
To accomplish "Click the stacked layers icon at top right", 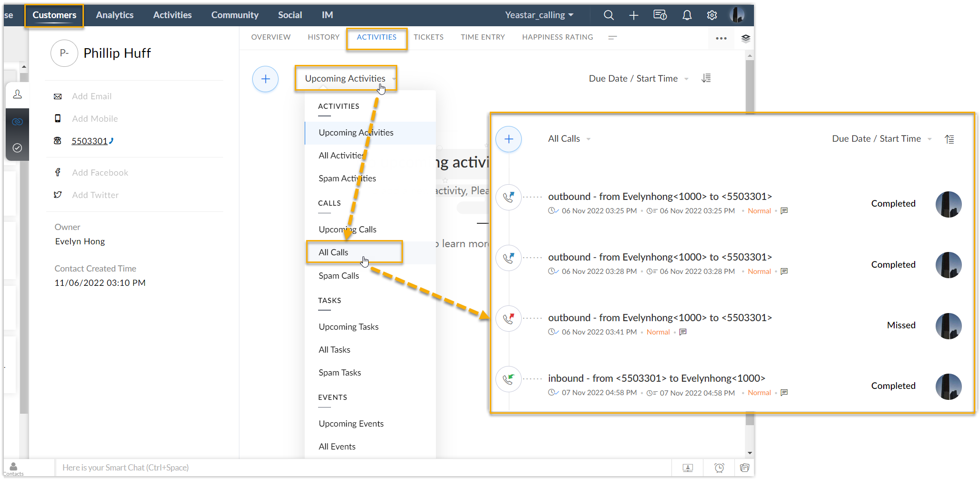I will [x=745, y=38].
